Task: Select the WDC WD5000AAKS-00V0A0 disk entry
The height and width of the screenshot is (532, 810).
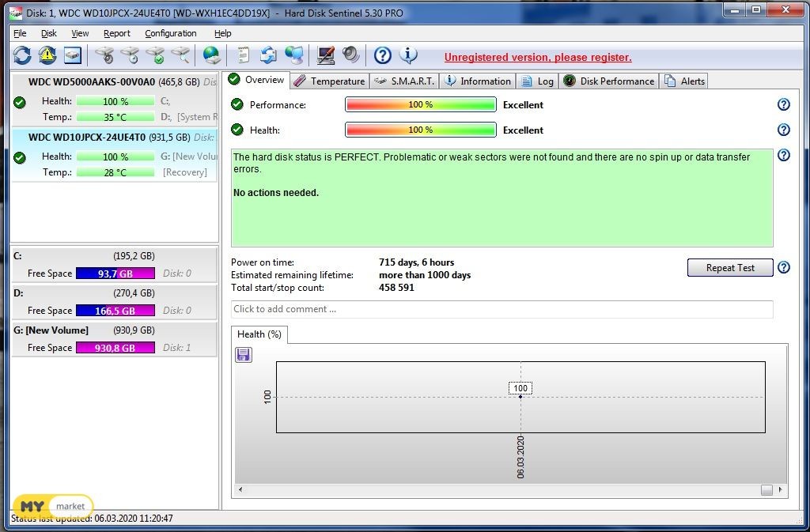Action: tap(115, 100)
